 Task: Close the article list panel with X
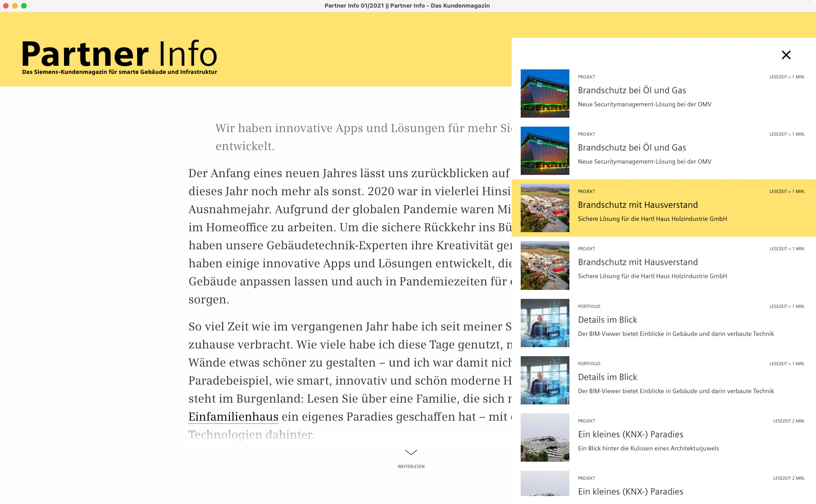pyautogui.click(x=786, y=55)
